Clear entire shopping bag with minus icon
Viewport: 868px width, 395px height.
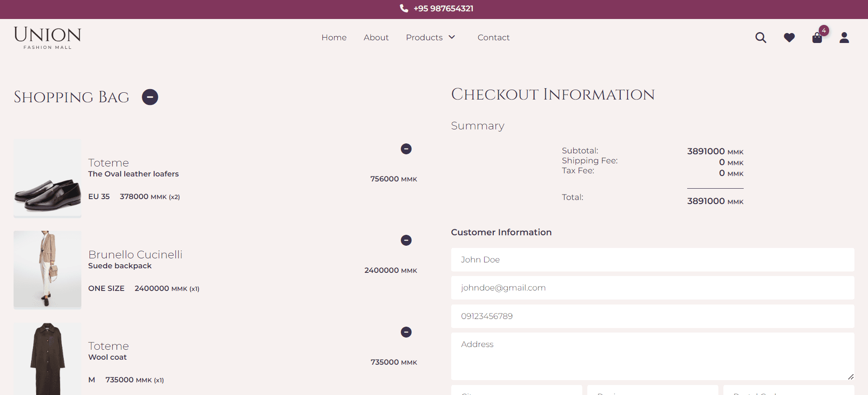(150, 97)
